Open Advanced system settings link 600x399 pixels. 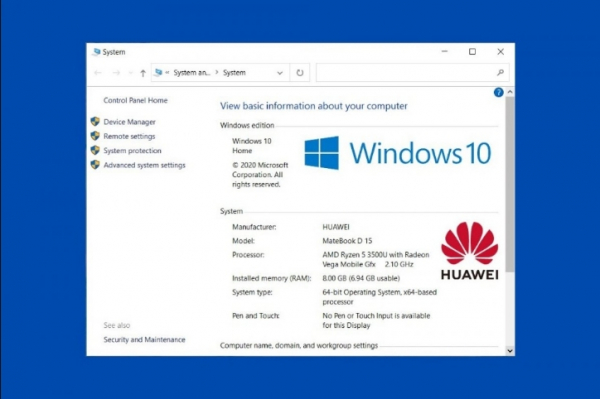coord(144,165)
